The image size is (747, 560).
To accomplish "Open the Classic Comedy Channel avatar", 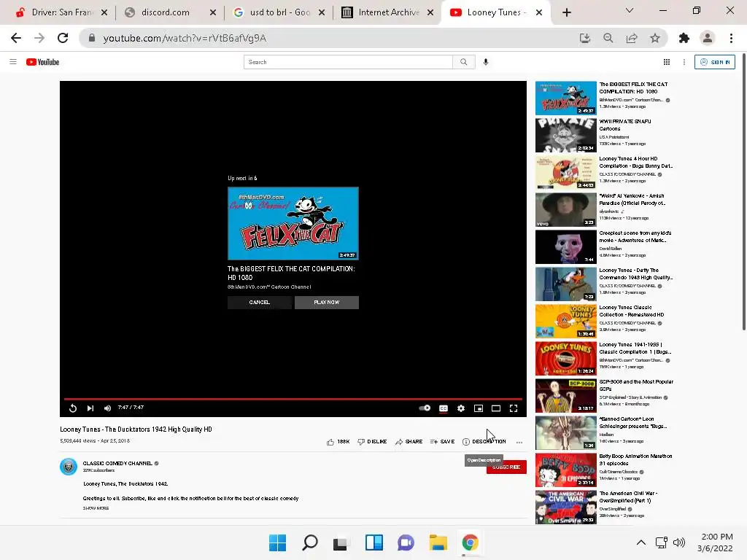I will point(69,467).
